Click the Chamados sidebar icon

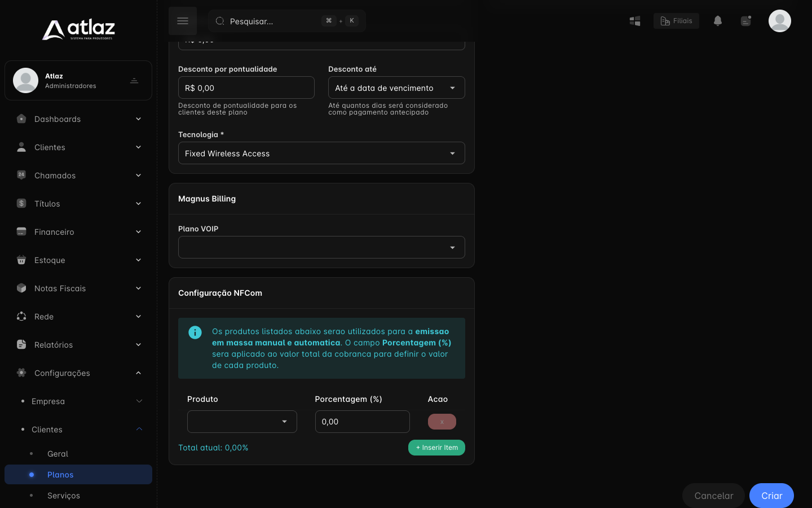click(x=21, y=175)
